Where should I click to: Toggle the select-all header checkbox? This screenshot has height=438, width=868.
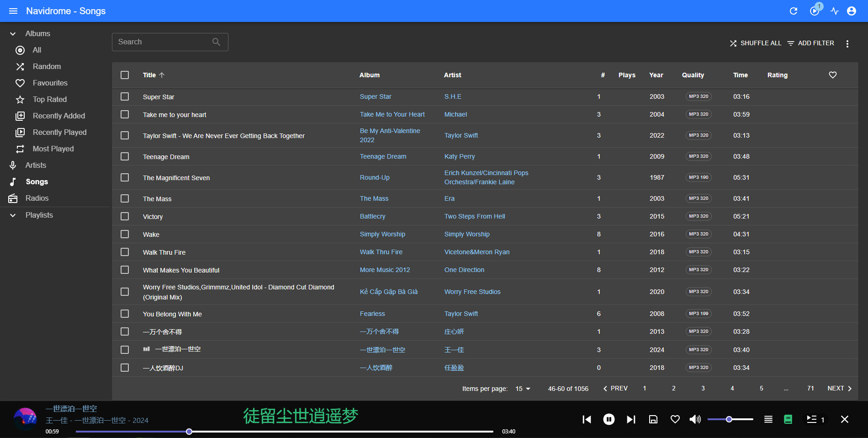click(125, 75)
